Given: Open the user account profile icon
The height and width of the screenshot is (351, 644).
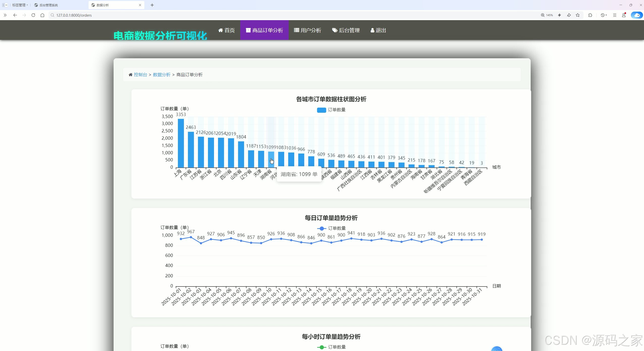Looking at the screenshot, I should click(x=624, y=15).
